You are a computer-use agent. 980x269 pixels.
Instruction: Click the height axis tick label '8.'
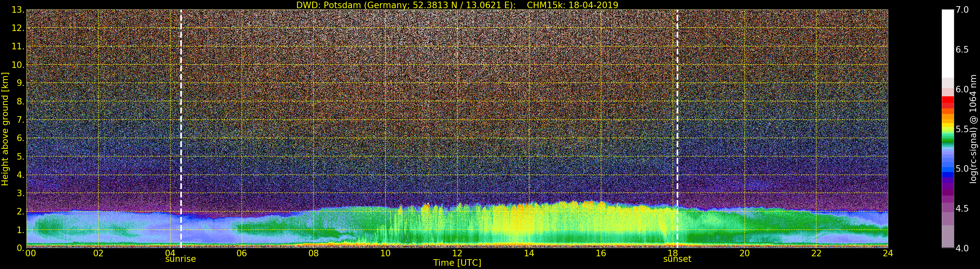tap(21, 101)
